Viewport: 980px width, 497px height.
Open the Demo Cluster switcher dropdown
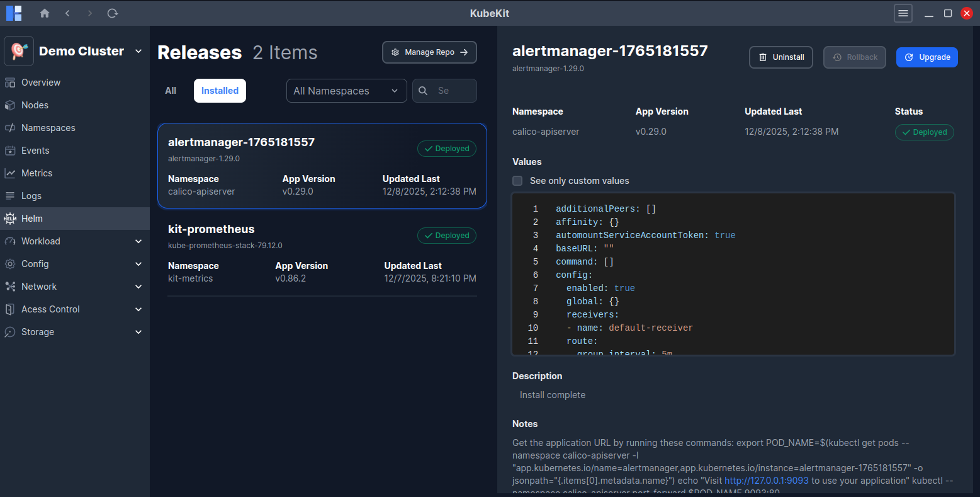click(x=138, y=51)
